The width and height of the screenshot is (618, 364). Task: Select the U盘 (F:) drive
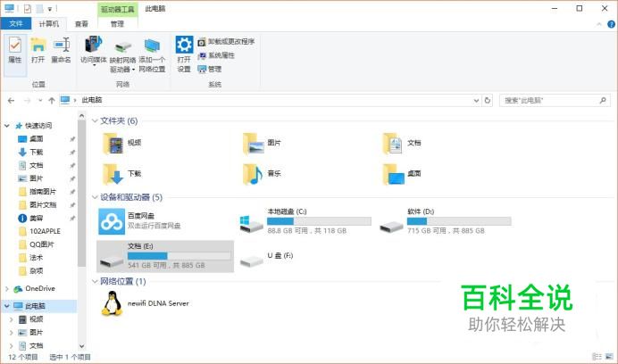[253, 259]
